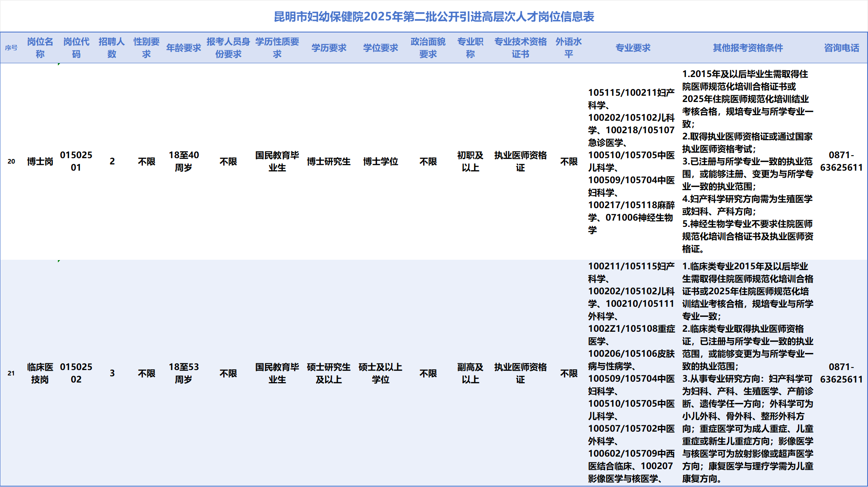Viewport: 868px width, 487px height.
Task: Select the 岗位名称 column header
Action: tap(40, 48)
